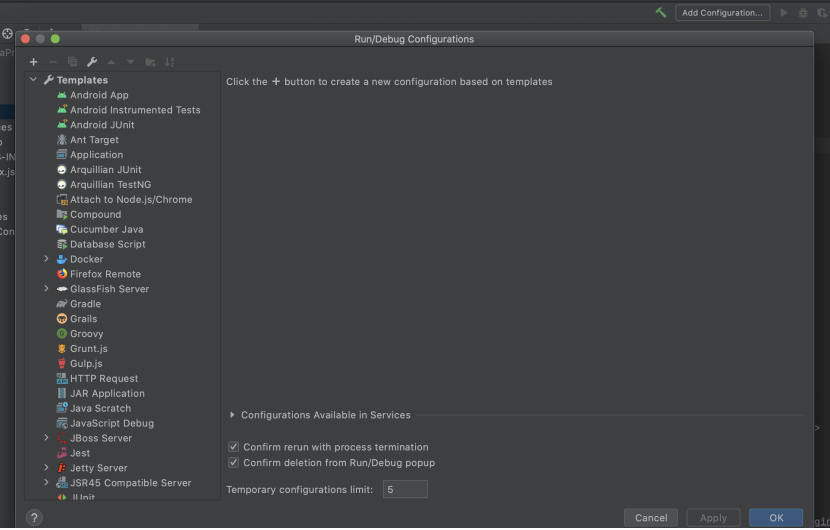Select Attach to Node.js/Chrome template
Image resolution: width=830 pixels, height=530 pixels.
pyautogui.click(x=131, y=200)
